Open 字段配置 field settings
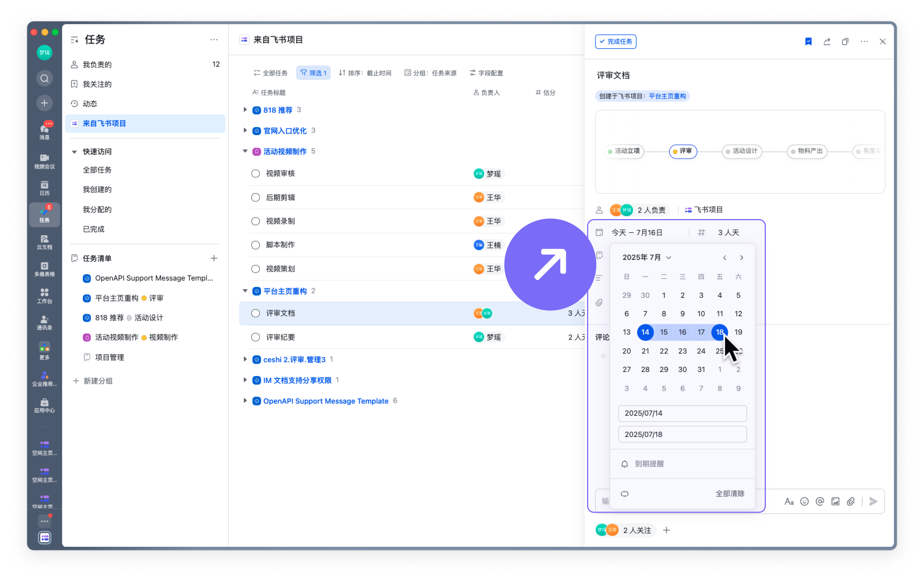Viewport: 924px width, 583px height. click(486, 73)
